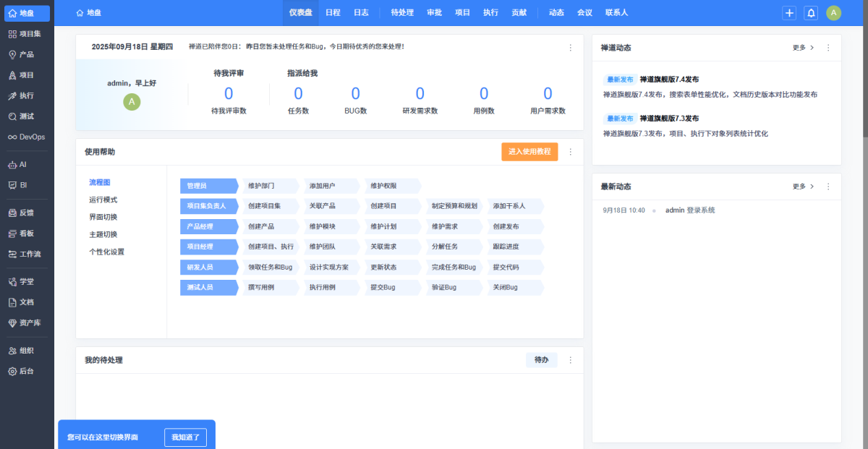
Task: Switch to the 日程 tab
Action: [x=333, y=13]
